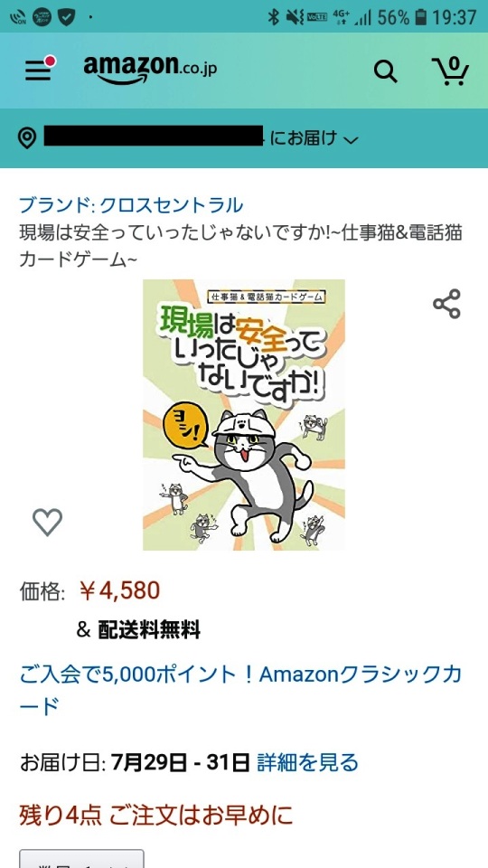The height and width of the screenshot is (868, 488).
Task: Tap the product cover image
Action: pyautogui.click(x=244, y=415)
